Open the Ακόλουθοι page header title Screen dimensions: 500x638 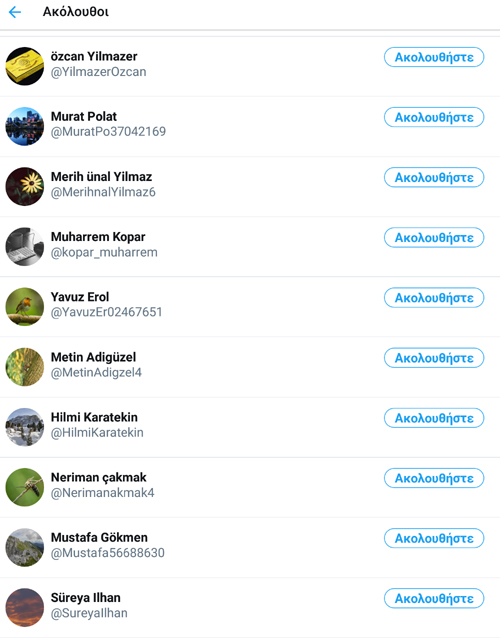point(76,12)
